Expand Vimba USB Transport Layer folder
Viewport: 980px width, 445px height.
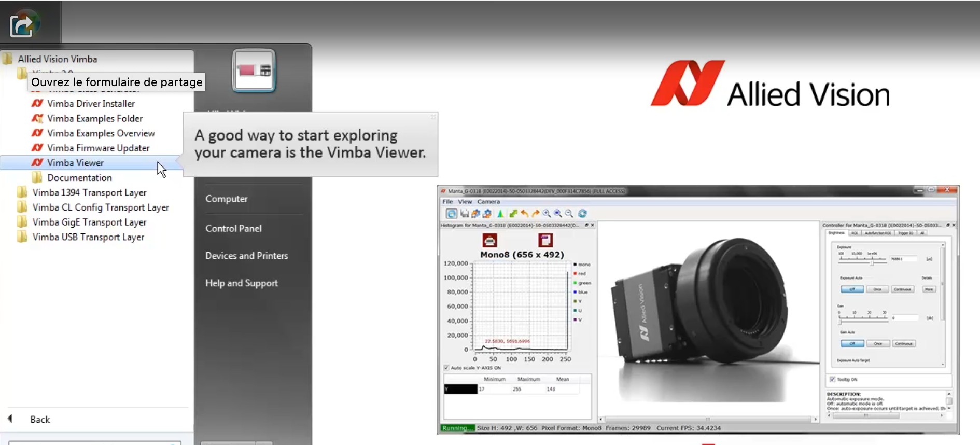pyautogui.click(x=88, y=237)
